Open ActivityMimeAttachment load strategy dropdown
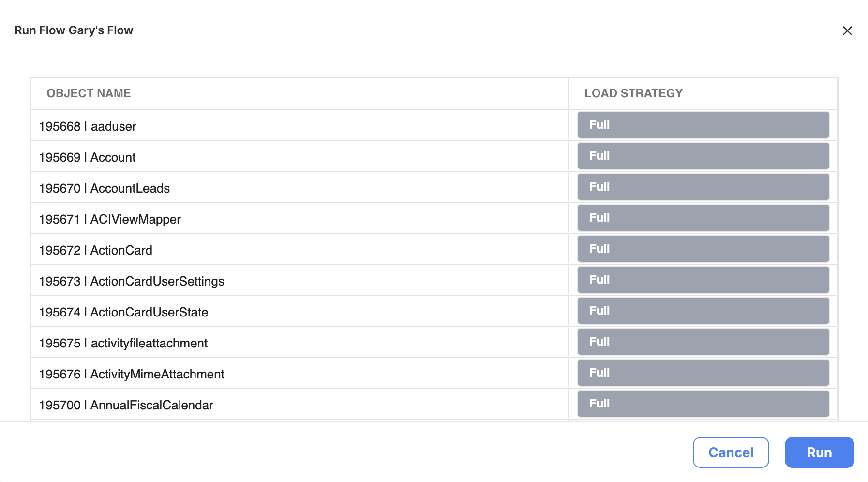 pos(703,373)
